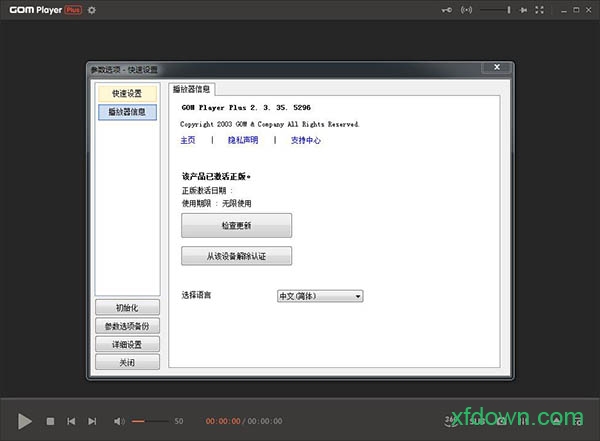Click the camera screenshot icon in the bottom bar
600x441 pixels.
click(x=502, y=421)
